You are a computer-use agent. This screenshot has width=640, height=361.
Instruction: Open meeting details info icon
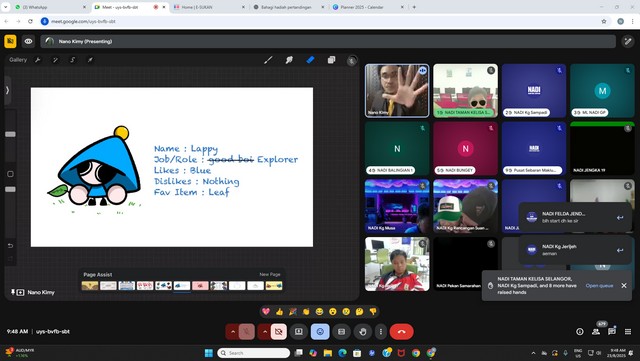(580, 332)
